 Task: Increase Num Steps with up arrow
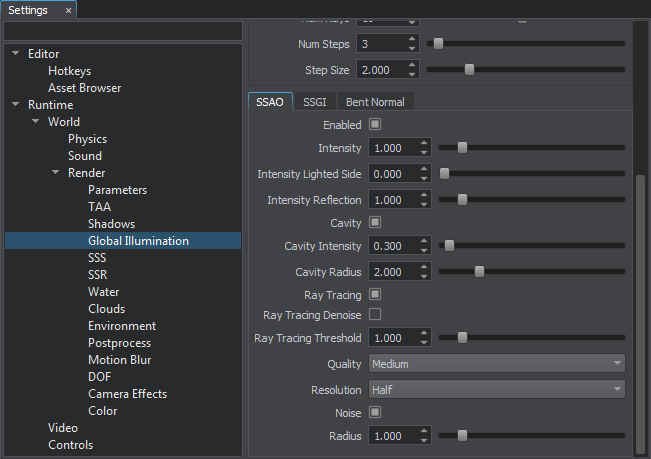(x=412, y=39)
